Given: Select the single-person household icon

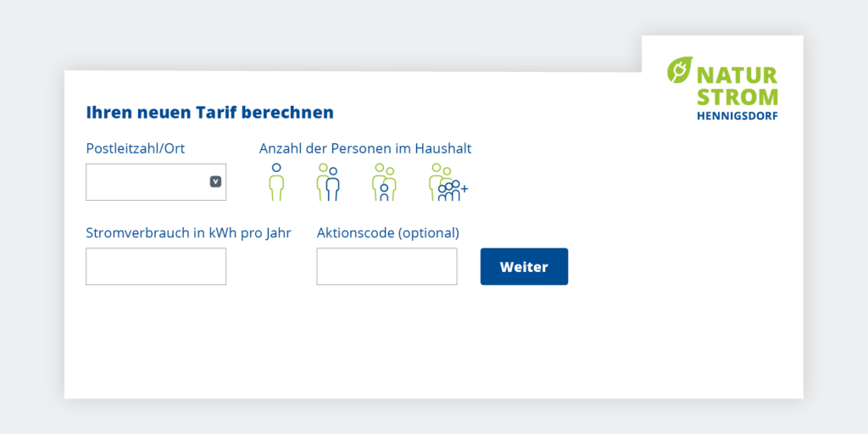Looking at the screenshot, I should 276,182.
